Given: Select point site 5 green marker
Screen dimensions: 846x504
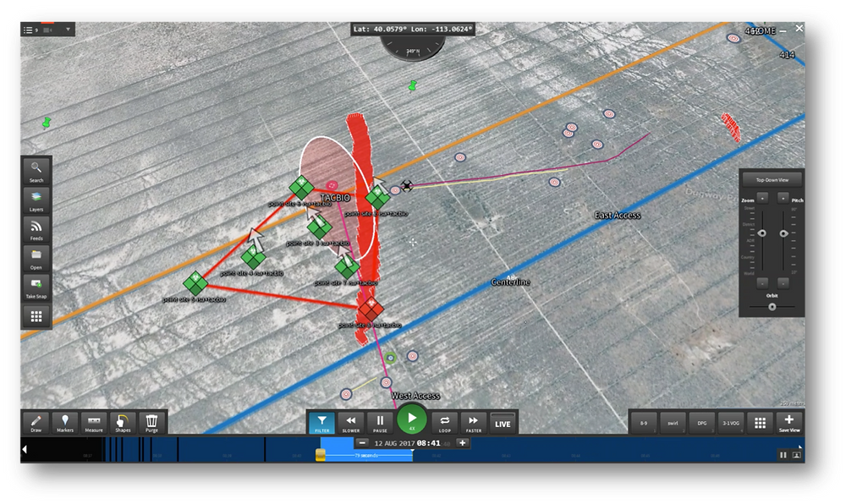Looking at the screenshot, I should point(195,283).
